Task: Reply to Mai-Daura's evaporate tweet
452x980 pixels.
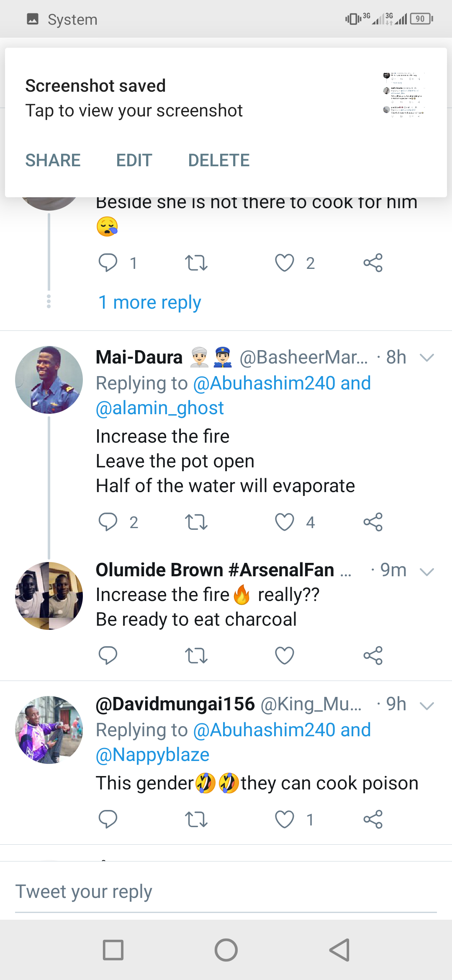Action: pos(108,522)
